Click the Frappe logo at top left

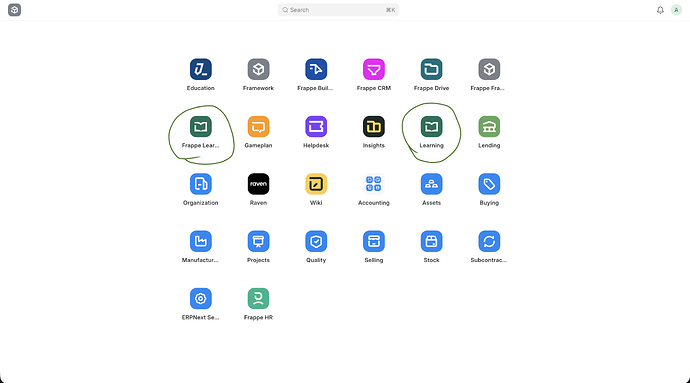click(x=15, y=10)
